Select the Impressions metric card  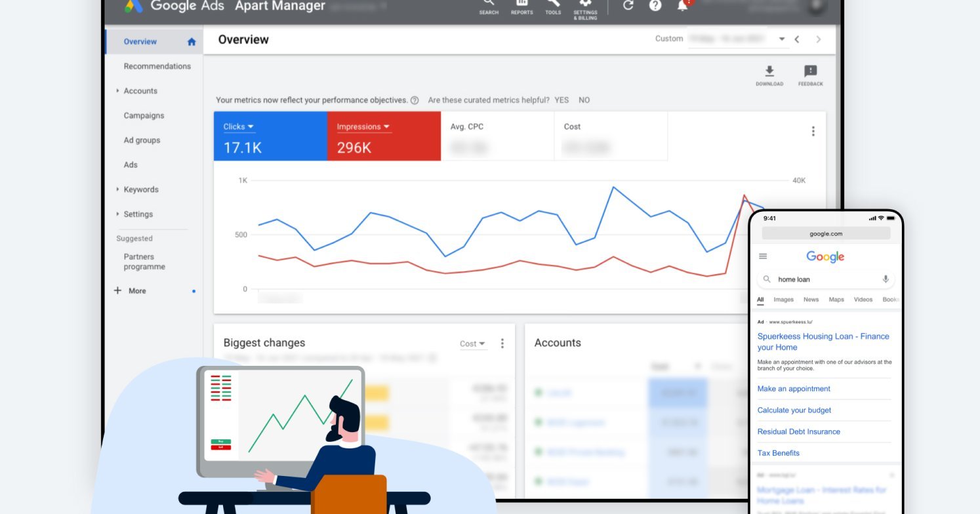[x=384, y=136]
